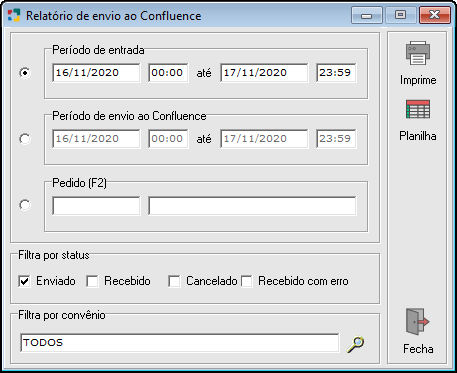The width and height of the screenshot is (457, 373).
Task: Click the Pedido number input field
Action: [x=96, y=206]
